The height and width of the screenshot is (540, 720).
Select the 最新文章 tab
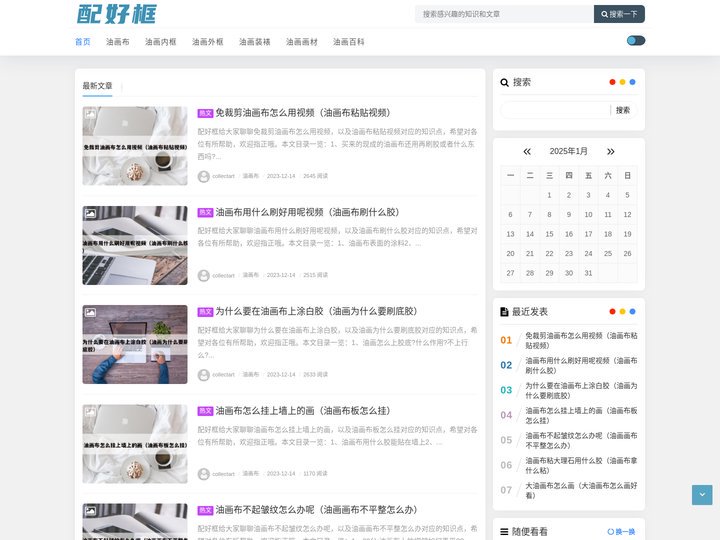coord(97,86)
